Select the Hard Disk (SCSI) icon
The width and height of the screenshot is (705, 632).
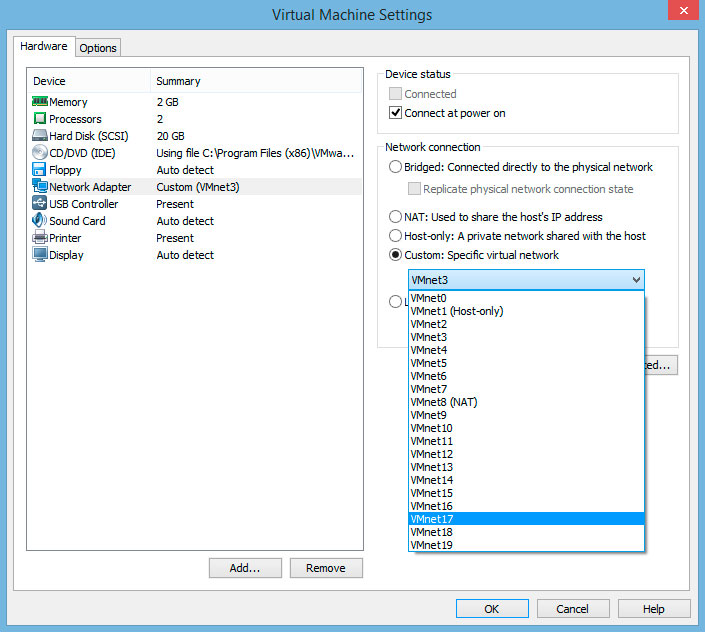pyautogui.click(x=40, y=136)
